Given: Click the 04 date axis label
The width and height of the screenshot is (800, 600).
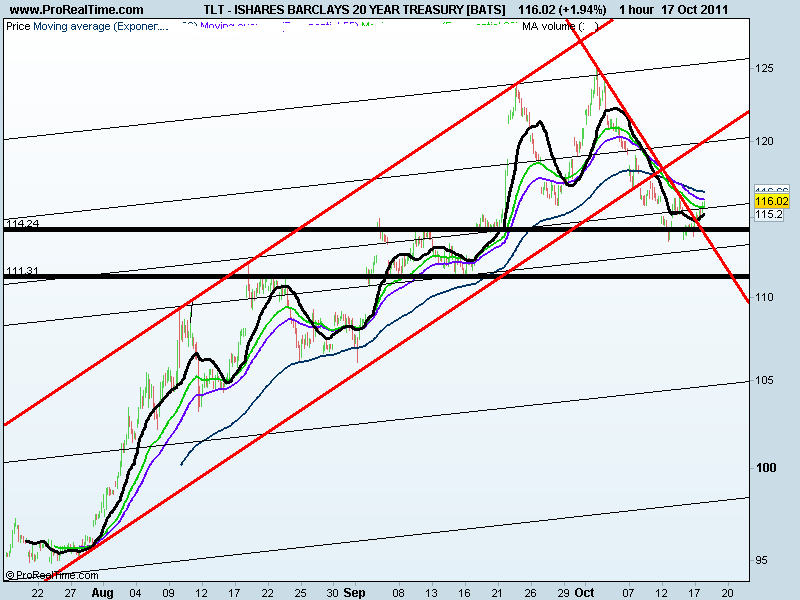Looking at the screenshot, I should click(x=135, y=592).
